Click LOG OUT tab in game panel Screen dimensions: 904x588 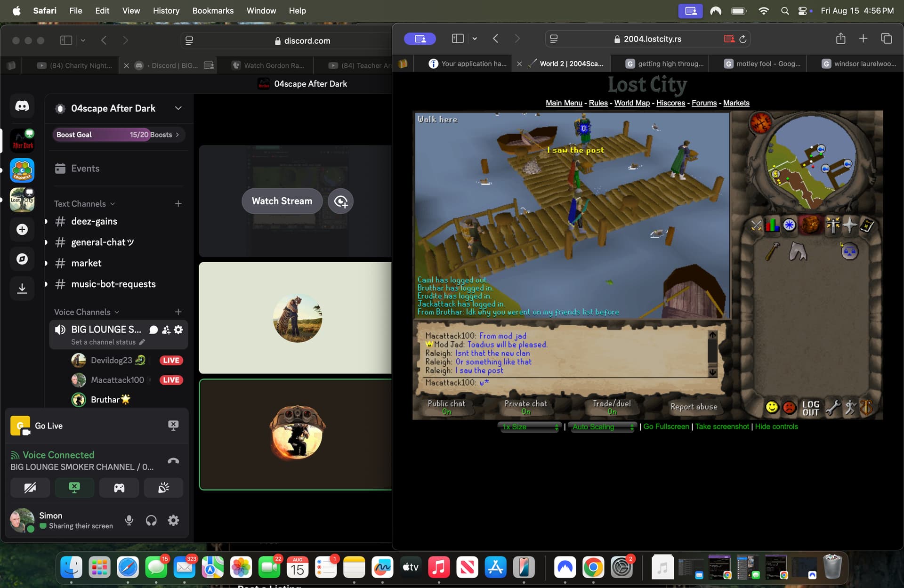[x=811, y=408]
